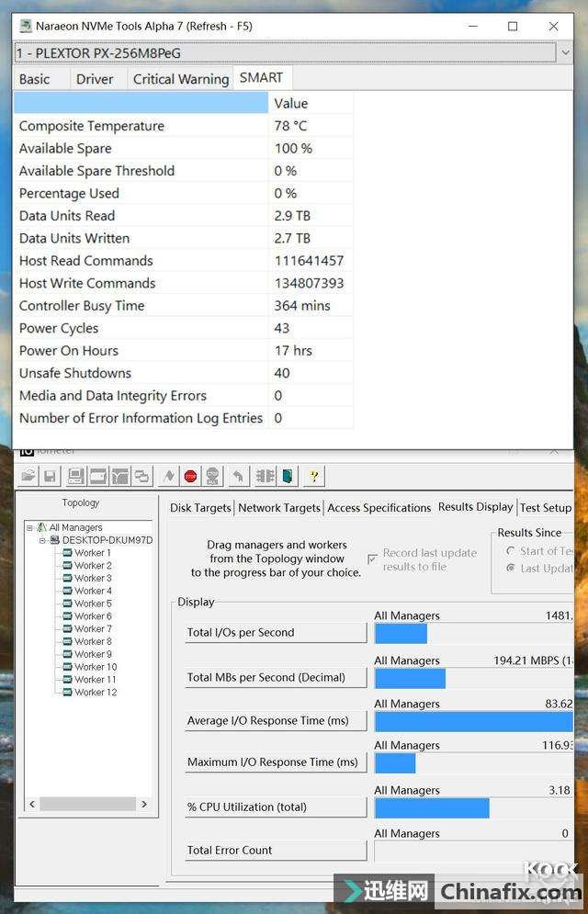The image size is (588, 914).
Task: Click the Total Error Count button
Action: [276, 850]
